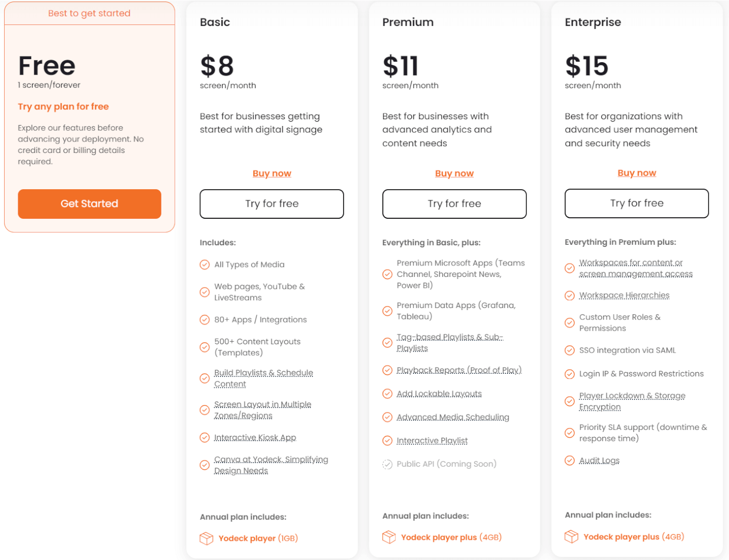Click the Yodeck player box icon in Basic
This screenshot has height=560, width=729.
pyautogui.click(x=207, y=538)
